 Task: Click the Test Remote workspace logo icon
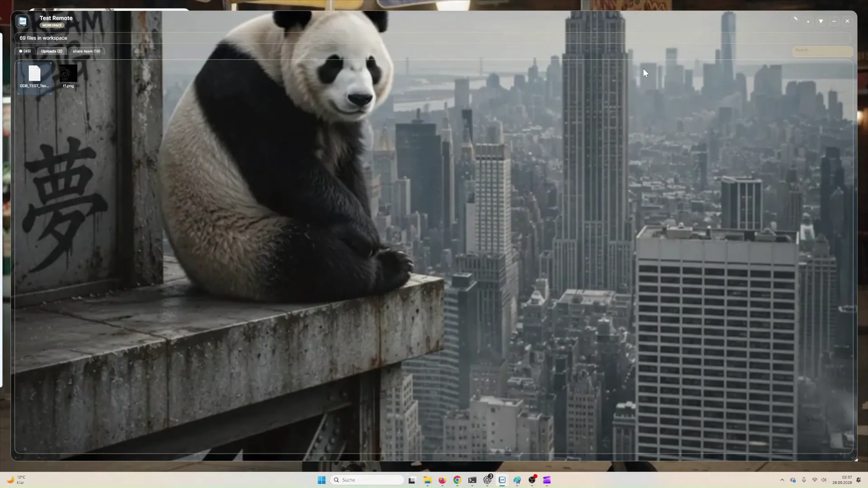[23, 21]
